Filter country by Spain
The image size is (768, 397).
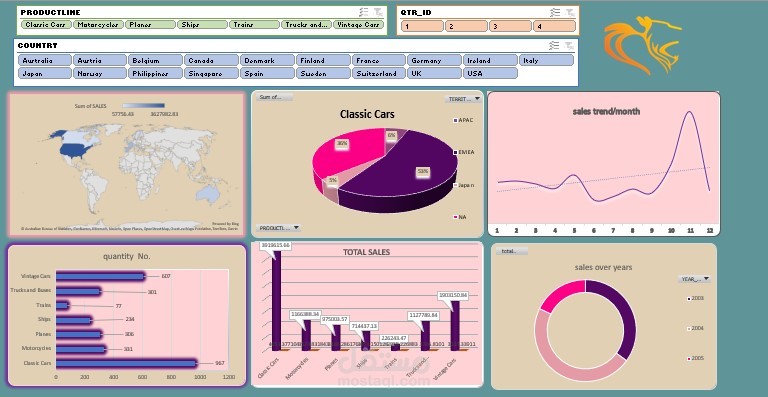pos(267,73)
